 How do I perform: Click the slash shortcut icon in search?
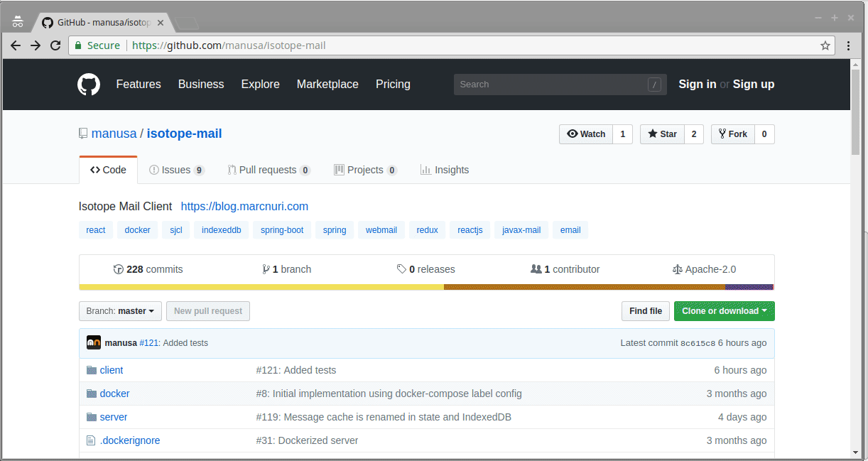pos(654,85)
